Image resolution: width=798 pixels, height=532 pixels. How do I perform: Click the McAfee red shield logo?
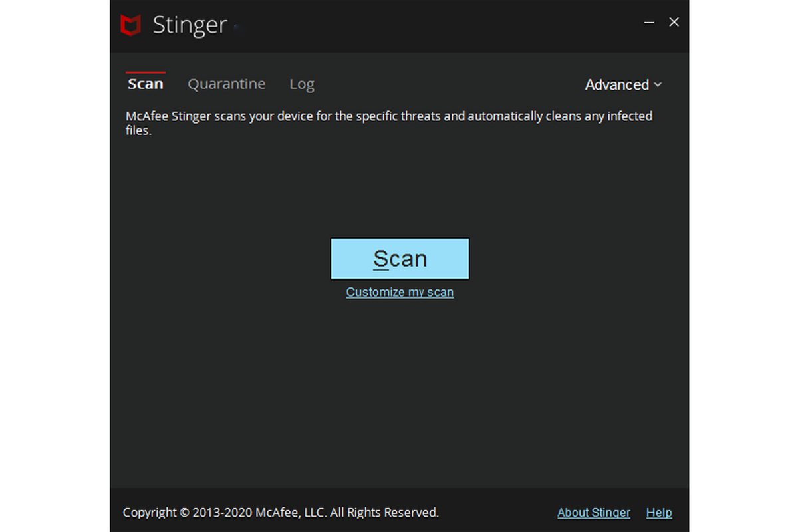pyautogui.click(x=130, y=25)
